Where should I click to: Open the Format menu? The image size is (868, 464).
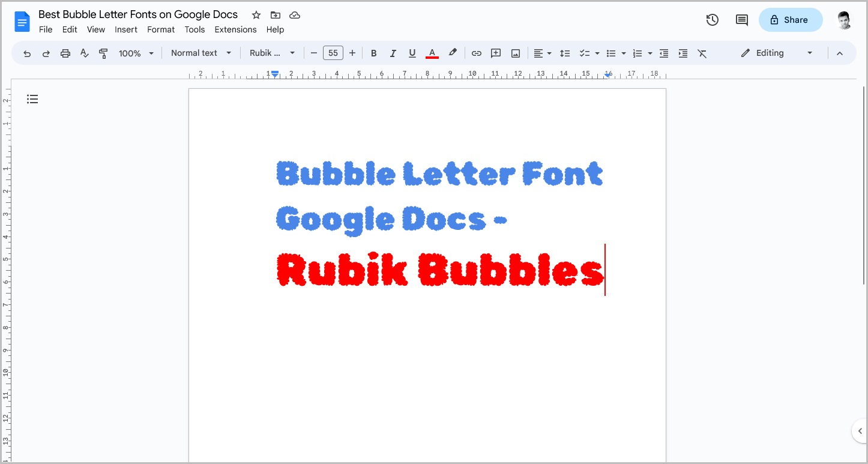(x=161, y=29)
